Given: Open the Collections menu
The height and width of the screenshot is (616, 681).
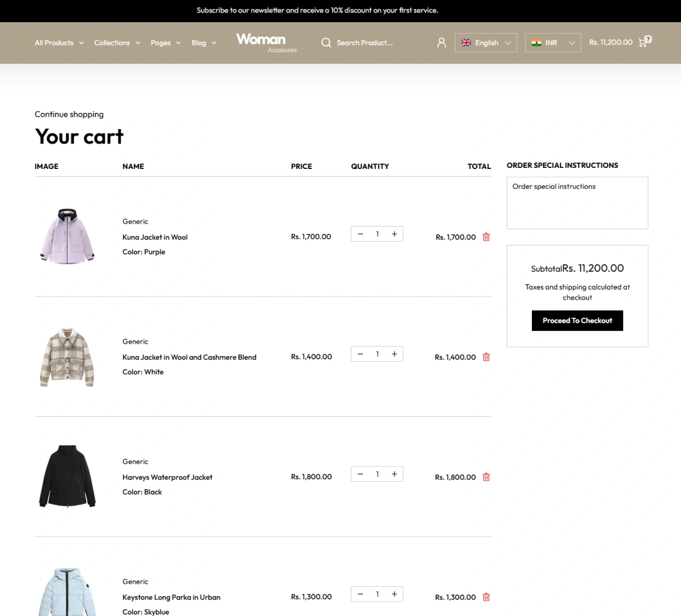Looking at the screenshot, I should pos(117,43).
